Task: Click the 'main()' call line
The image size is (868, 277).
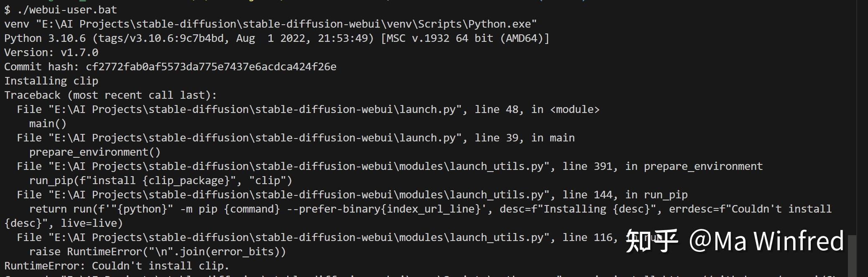Action: pos(48,124)
